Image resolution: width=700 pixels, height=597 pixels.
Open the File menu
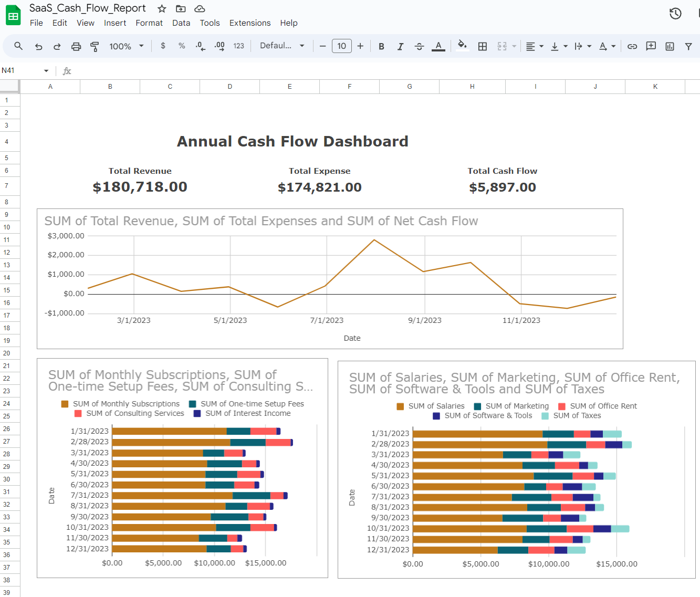click(36, 23)
